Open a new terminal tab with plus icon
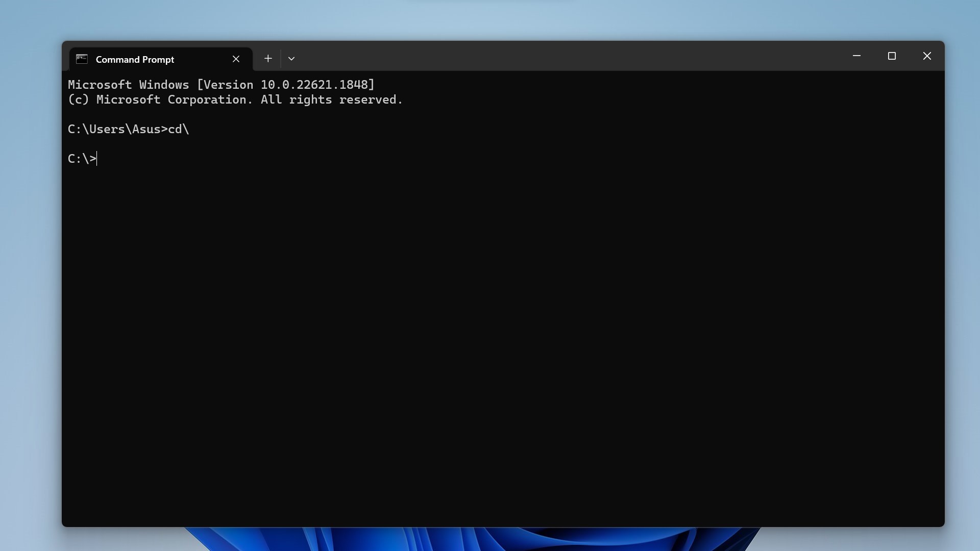This screenshot has width=980, height=551. pos(268,59)
